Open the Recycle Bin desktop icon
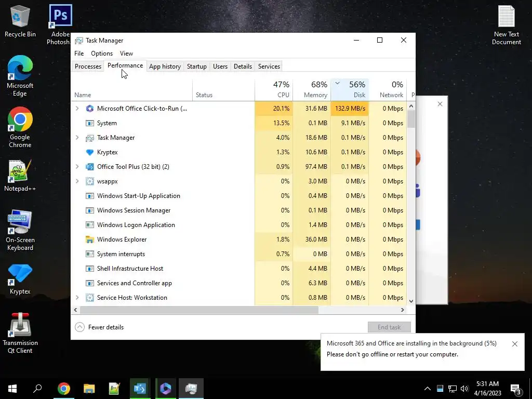This screenshot has height=399, width=532. pos(20,21)
